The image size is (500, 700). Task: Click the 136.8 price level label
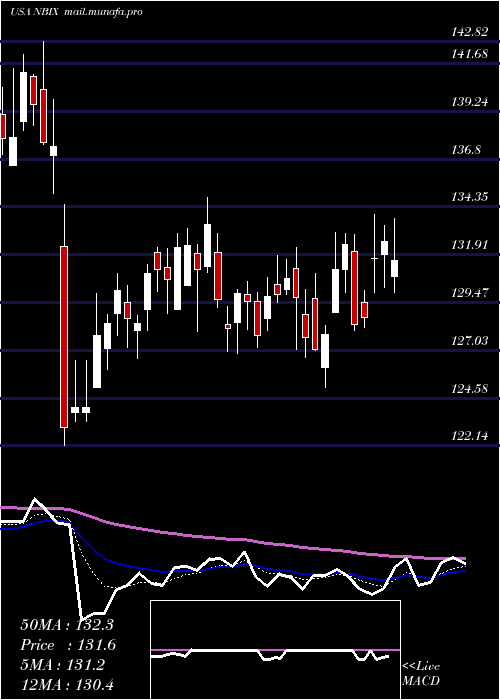coord(466,150)
